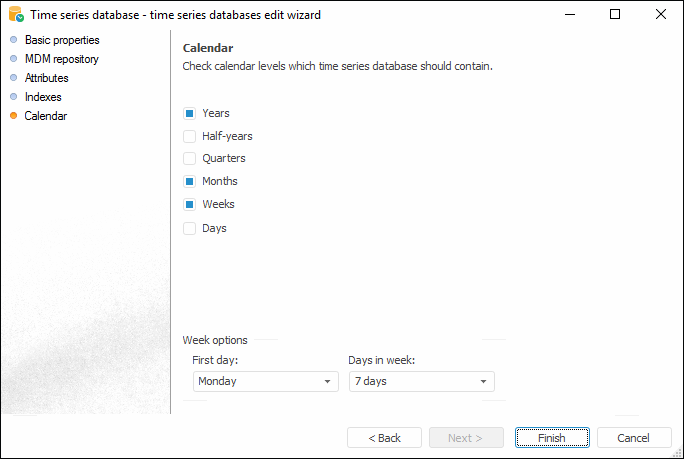Untick the Weeks checkbox
This screenshot has height=459, width=684.
click(189, 204)
